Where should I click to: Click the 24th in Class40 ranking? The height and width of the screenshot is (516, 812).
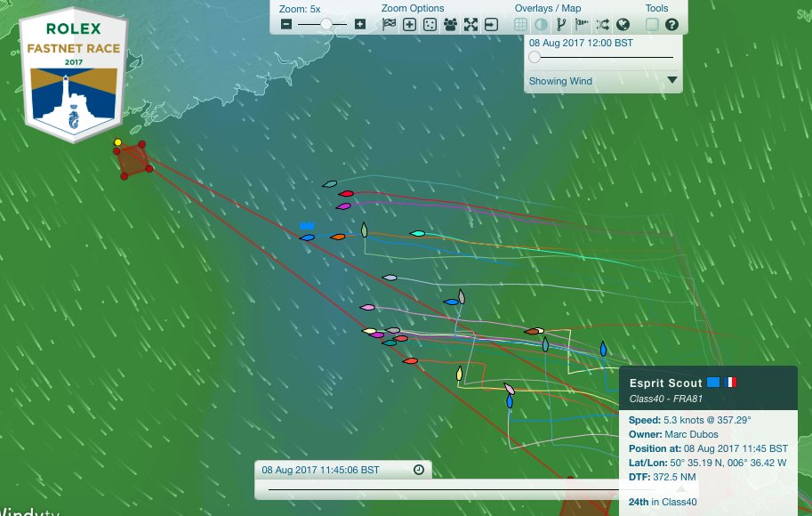click(x=663, y=502)
